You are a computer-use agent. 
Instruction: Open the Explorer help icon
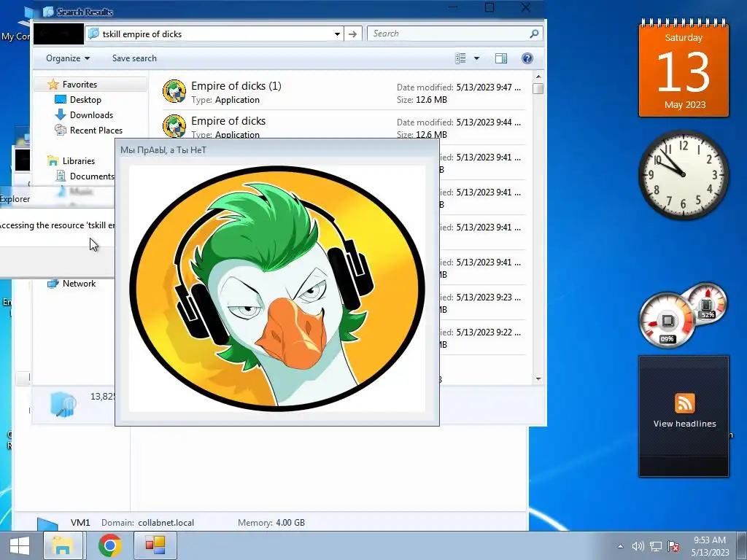click(x=527, y=58)
